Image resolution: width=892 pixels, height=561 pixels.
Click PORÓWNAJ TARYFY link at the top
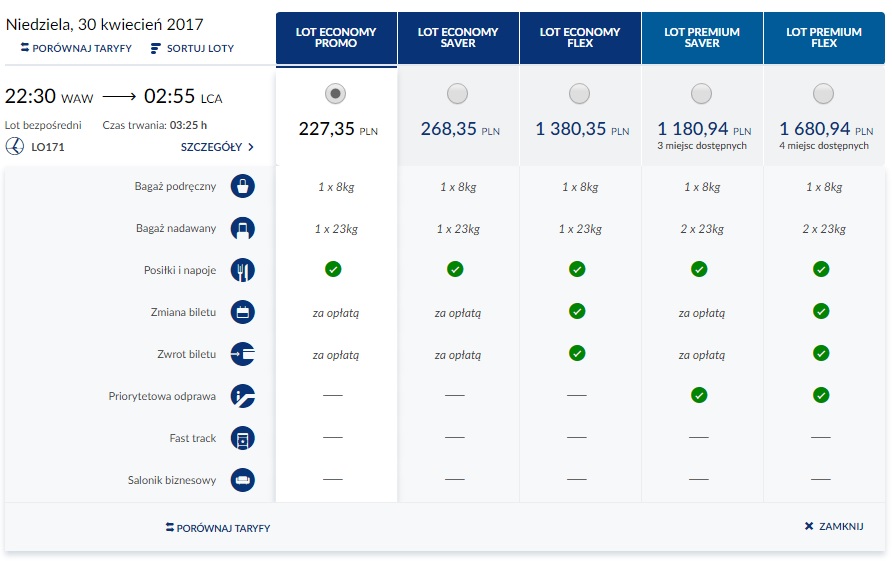[76, 48]
